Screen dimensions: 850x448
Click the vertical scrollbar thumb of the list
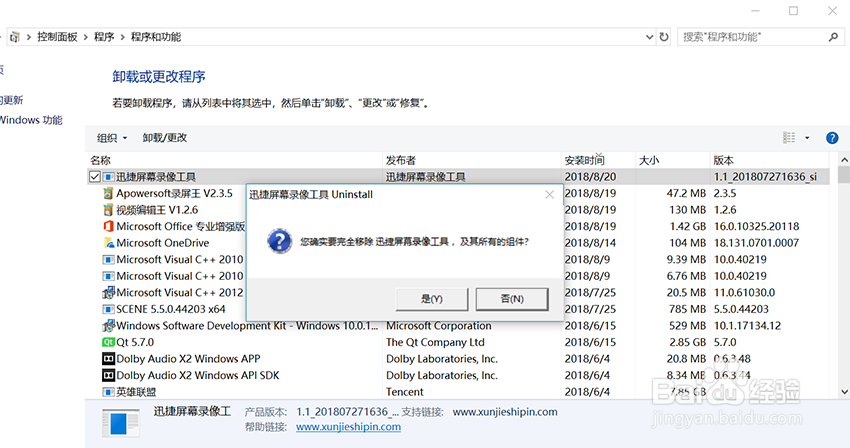(844, 175)
